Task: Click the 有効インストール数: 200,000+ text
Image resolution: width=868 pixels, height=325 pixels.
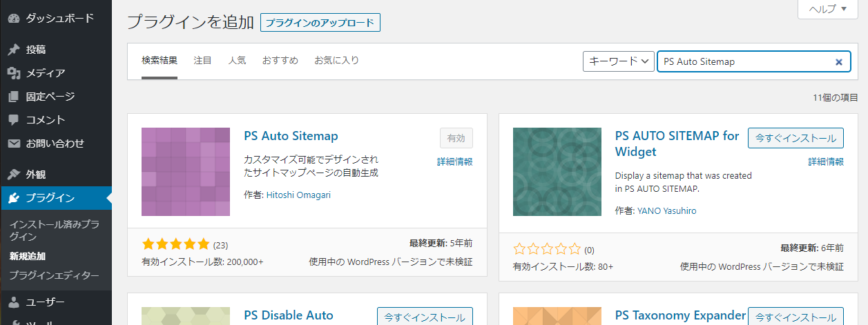Action: pyautogui.click(x=202, y=262)
